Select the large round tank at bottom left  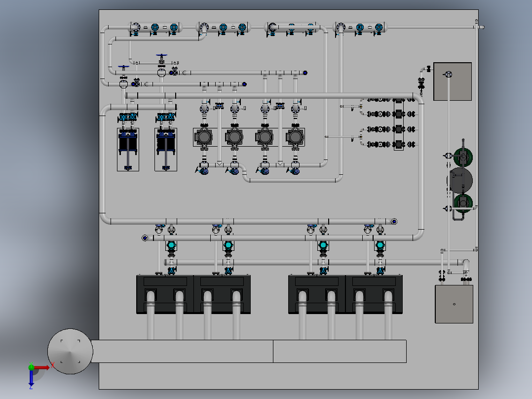(x=70, y=352)
